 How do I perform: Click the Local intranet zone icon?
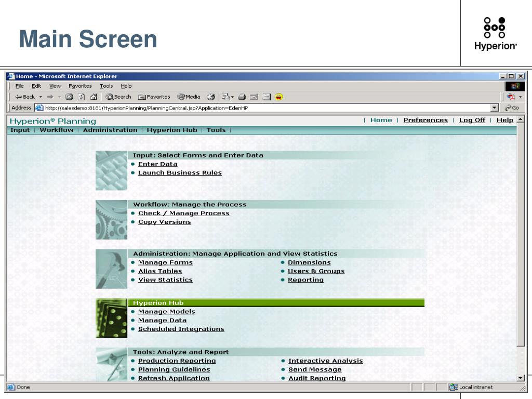453,387
